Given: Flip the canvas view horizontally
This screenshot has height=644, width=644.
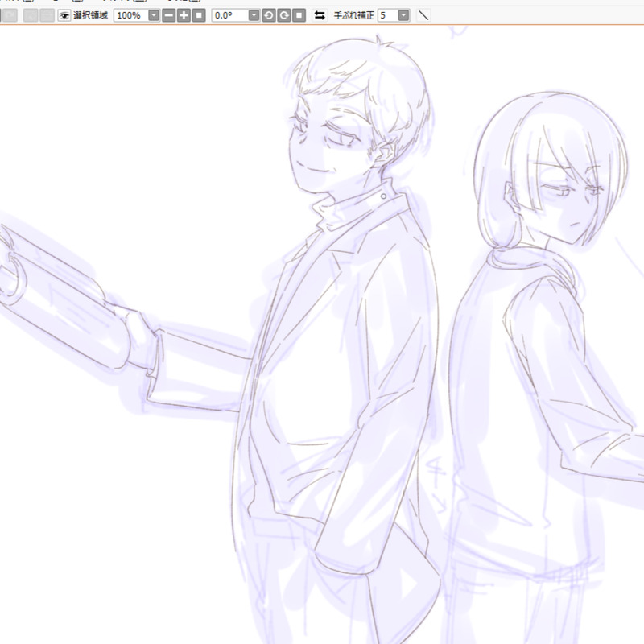Looking at the screenshot, I should click(x=320, y=15).
